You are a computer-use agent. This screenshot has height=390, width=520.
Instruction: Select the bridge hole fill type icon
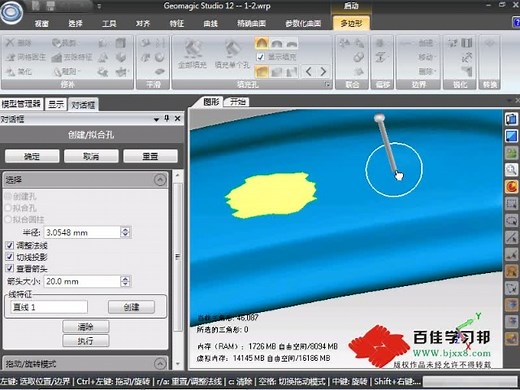(292, 71)
